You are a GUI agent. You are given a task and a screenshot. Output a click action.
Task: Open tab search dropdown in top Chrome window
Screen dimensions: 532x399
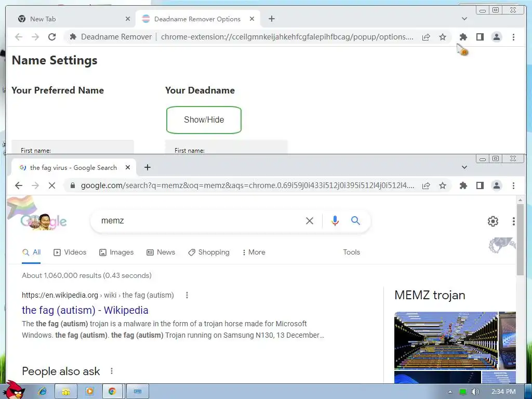click(464, 19)
